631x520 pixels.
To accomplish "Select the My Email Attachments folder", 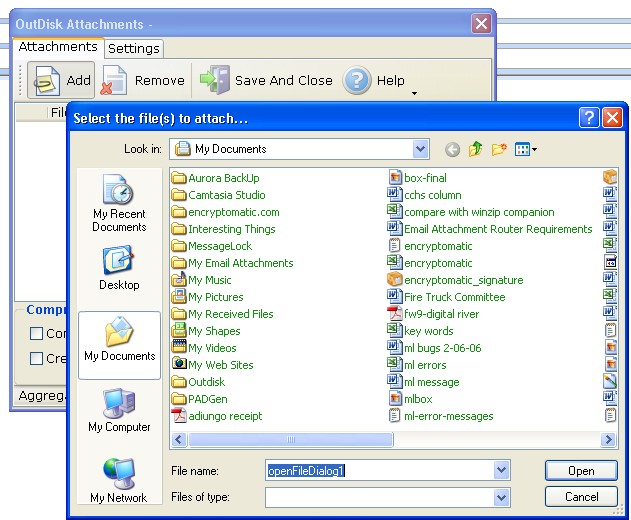I will click(x=232, y=263).
